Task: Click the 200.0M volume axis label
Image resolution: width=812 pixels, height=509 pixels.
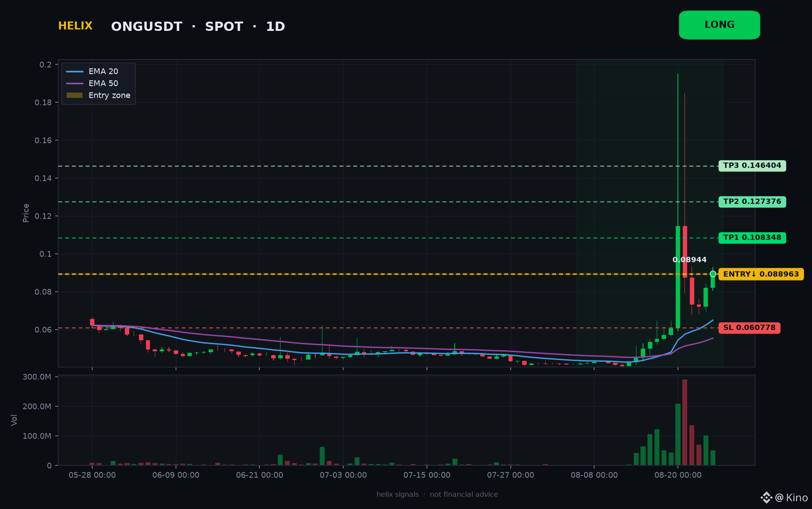Action: click(x=37, y=406)
